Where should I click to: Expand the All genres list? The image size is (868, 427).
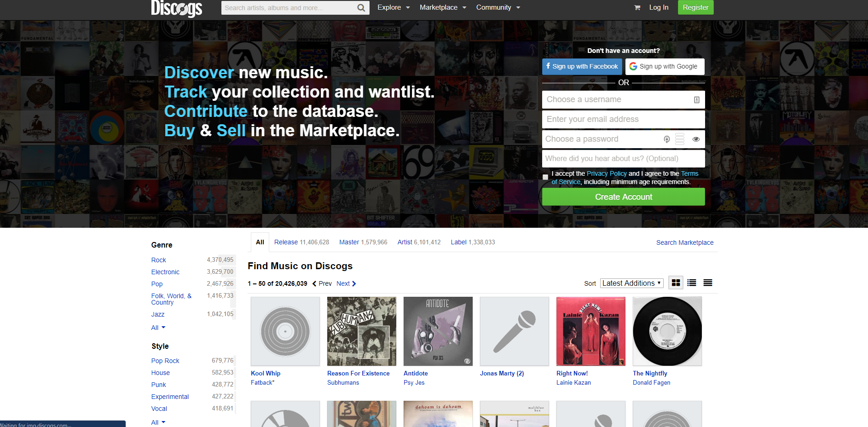coord(158,328)
